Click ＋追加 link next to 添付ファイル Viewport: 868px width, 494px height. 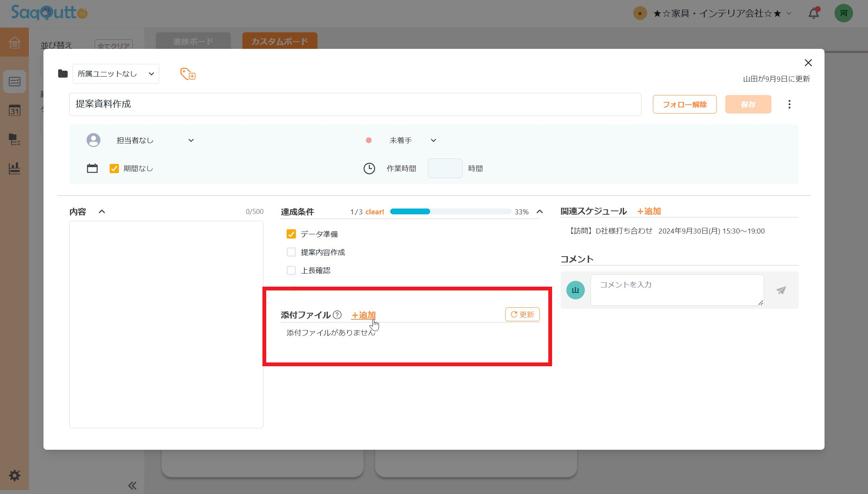364,315
